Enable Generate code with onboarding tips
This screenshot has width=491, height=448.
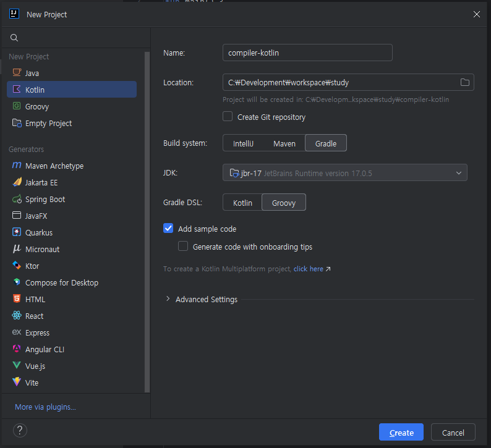point(183,246)
